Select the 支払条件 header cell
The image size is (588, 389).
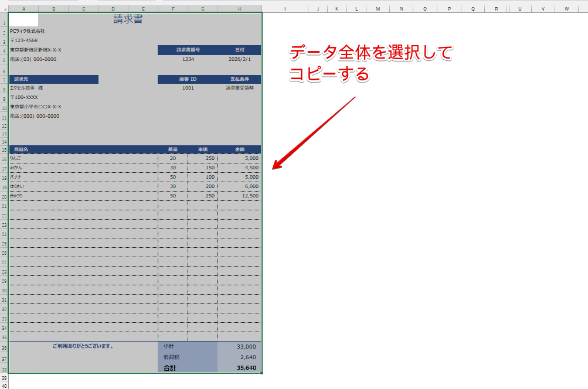239,79
